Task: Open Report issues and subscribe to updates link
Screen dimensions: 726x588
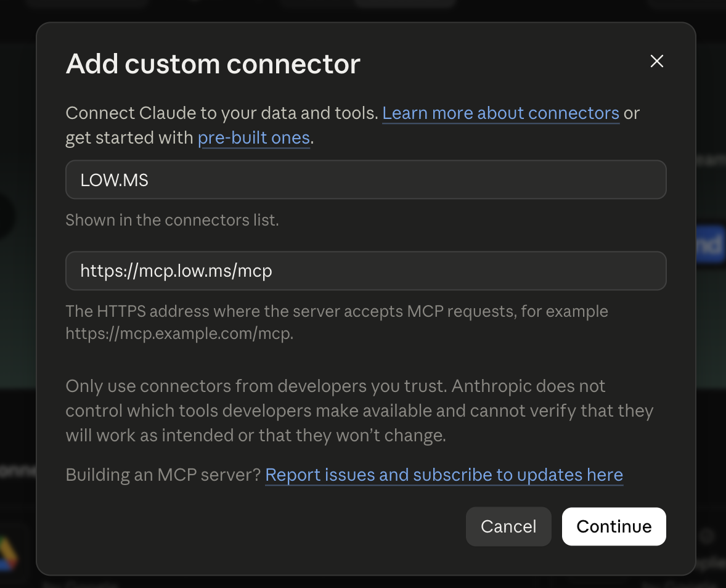Action: click(x=444, y=475)
